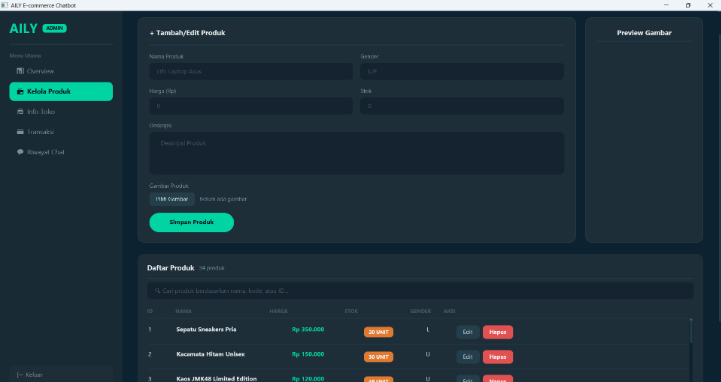Screen dimensions: 721x382
Task: Click the 30 UNIT stock badge
Action: click(378, 357)
